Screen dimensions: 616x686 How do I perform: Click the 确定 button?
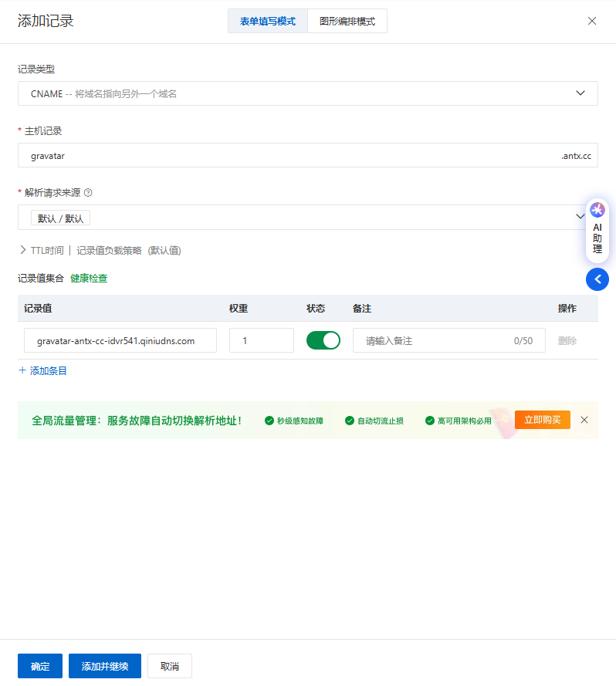coord(40,666)
